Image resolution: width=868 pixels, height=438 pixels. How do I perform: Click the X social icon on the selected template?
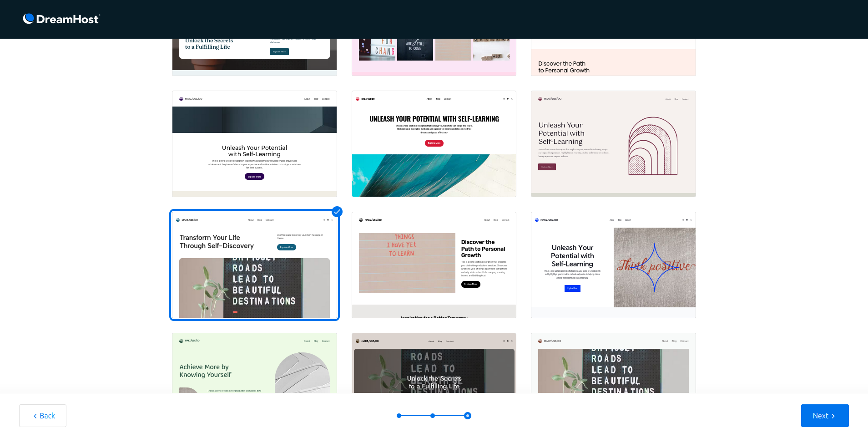tap(332, 220)
